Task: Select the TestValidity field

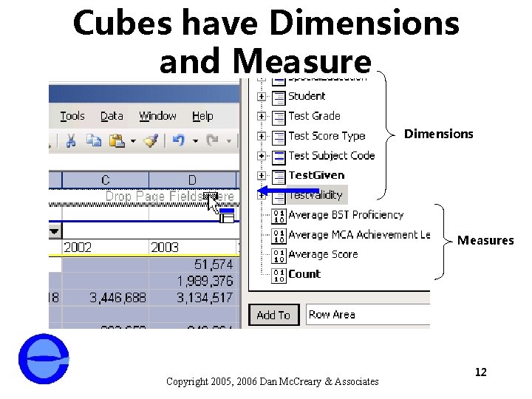Action: tap(317, 195)
